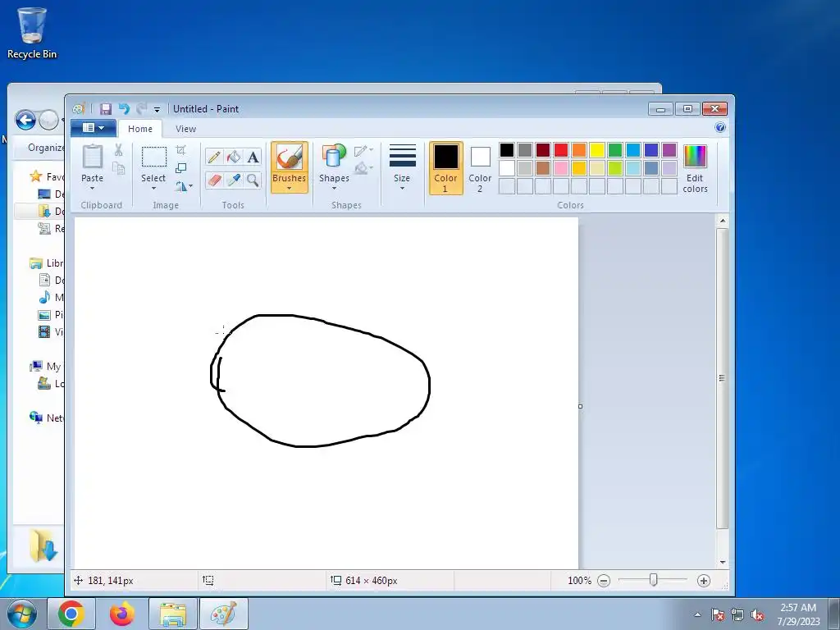This screenshot has width=840, height=630.
Task: Select the Eraser tool
Action: 214,180
